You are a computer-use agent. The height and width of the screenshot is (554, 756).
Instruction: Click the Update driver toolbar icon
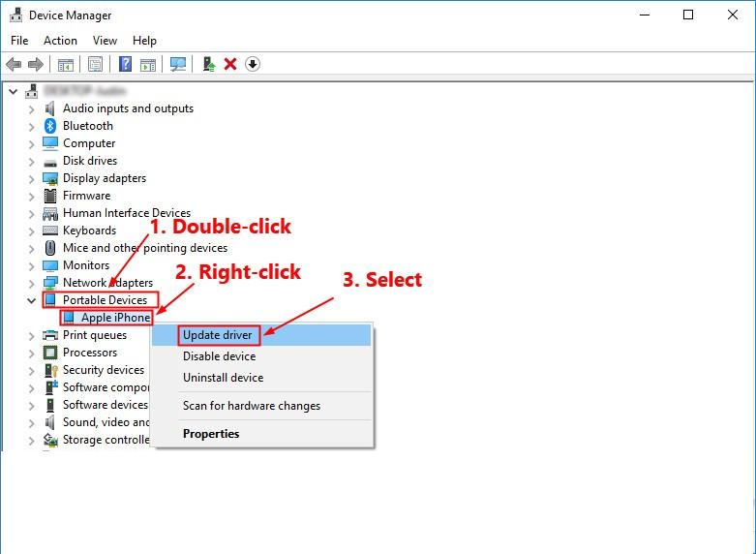pyautogui.click(x=208, y=64)
